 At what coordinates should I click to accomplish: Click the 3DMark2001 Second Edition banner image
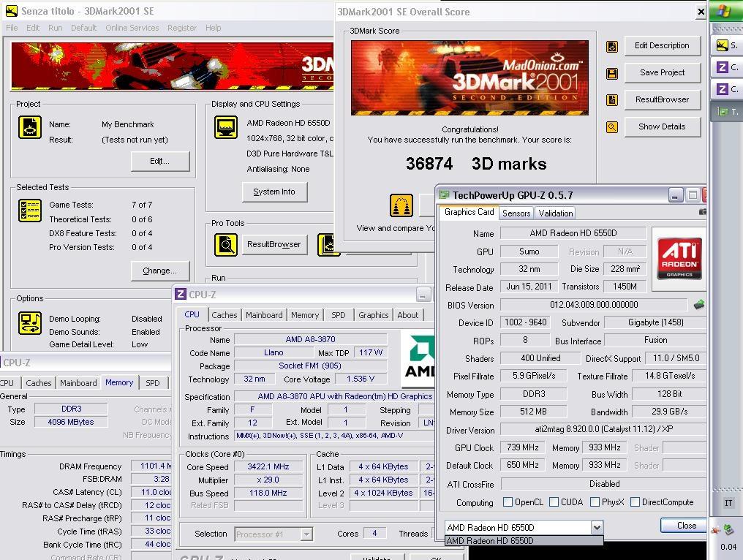(x=469, y=77)
